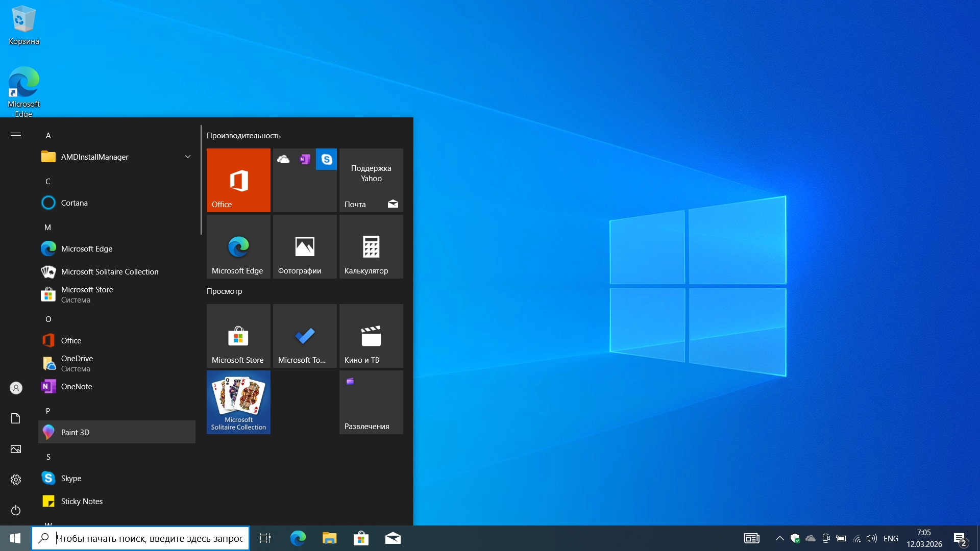
Task: Switch ENG input language indicator
Action: click(x=891, y=538)
